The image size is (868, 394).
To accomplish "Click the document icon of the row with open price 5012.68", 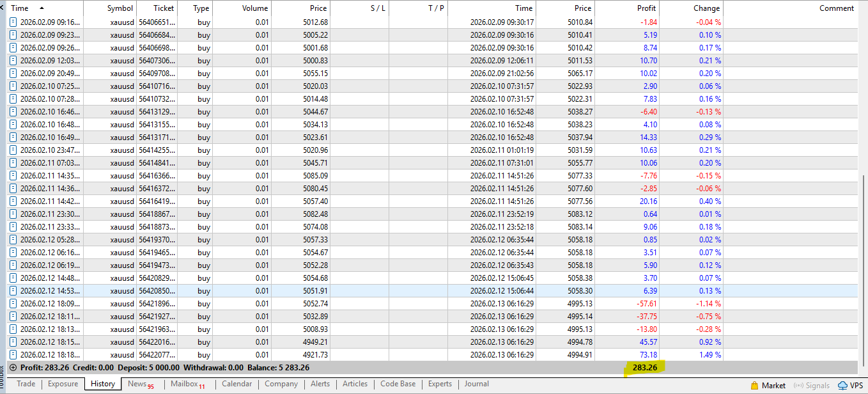I will pos(13,22).
